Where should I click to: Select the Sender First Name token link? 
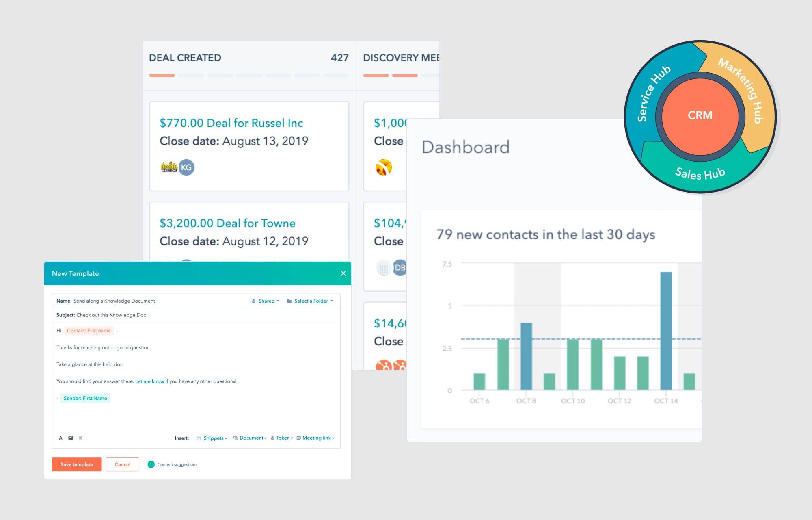point(84,398)
